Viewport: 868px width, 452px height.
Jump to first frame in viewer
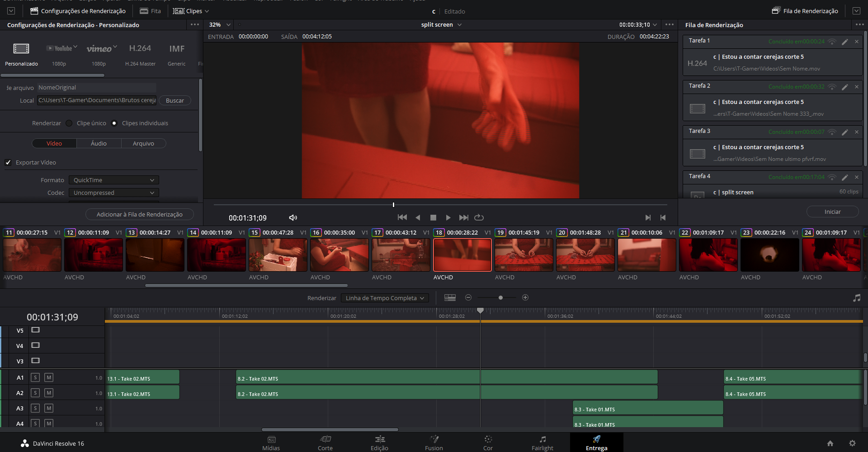(402, 217)
